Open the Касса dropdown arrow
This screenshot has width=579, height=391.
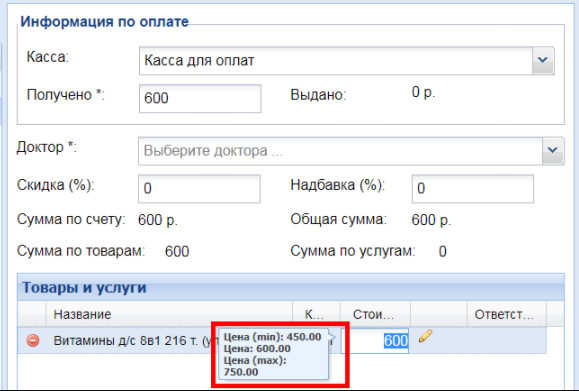pos(543,61)
